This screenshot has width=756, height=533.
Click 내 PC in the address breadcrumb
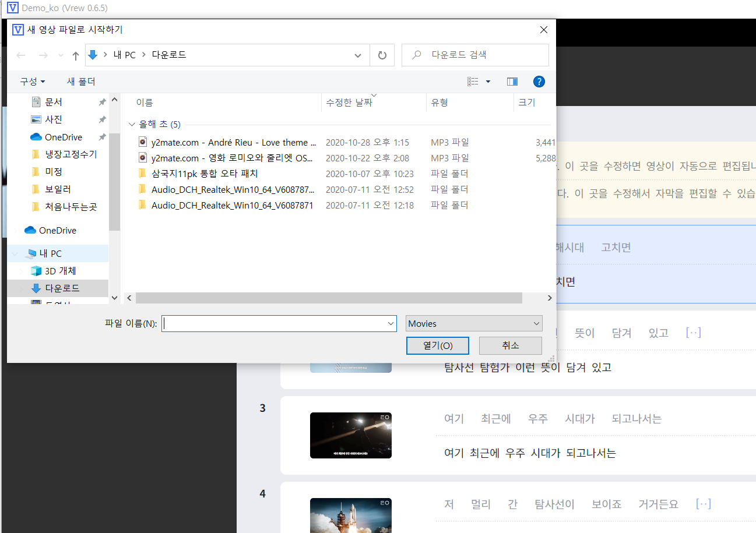tap(124, 55)
